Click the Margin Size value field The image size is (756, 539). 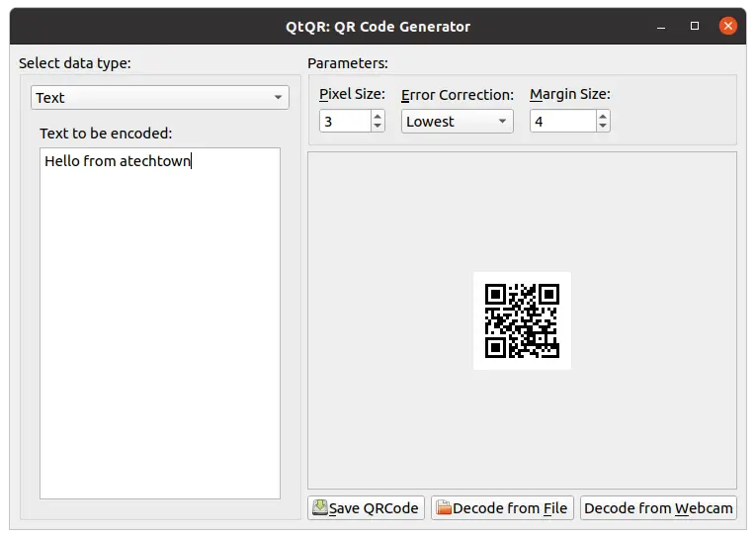point(562,121)
